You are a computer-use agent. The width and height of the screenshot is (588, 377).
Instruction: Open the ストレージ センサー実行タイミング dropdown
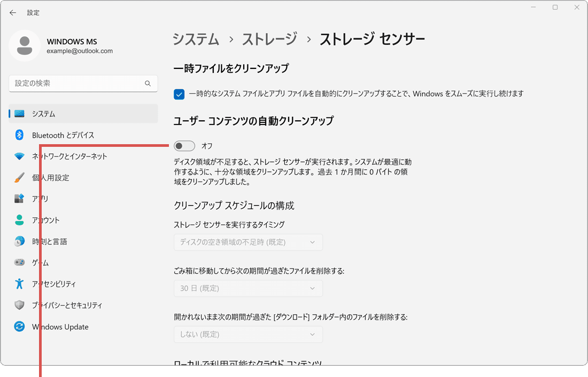pyautogui.click(x=248, y=242)
